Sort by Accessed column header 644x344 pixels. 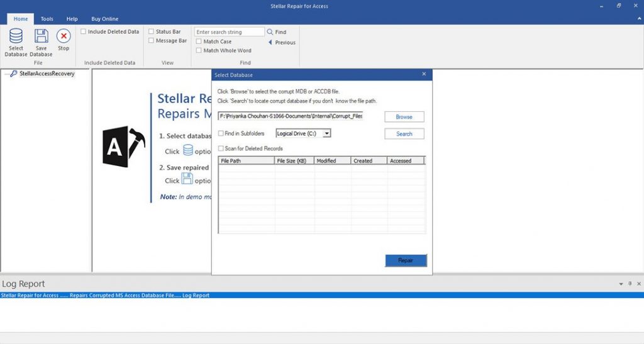click(406, 160)
